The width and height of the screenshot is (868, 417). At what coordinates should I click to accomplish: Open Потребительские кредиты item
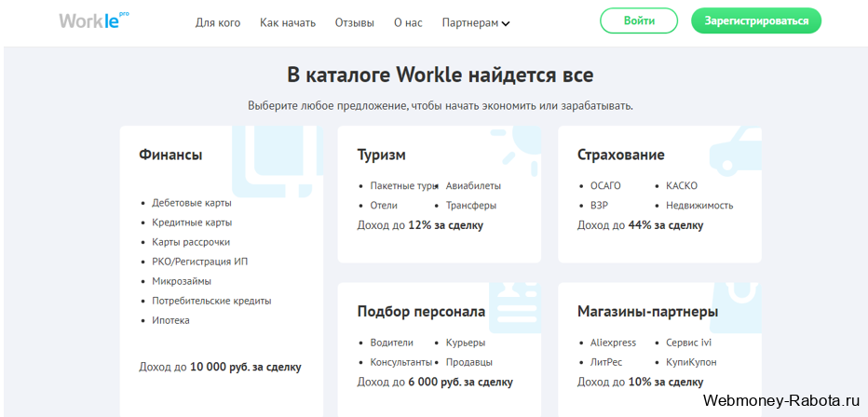tap(211, 301)
